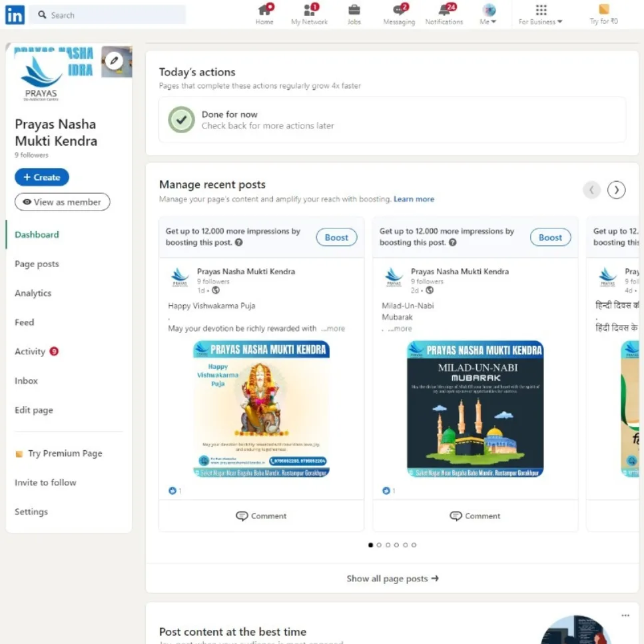644x644 pixels.
Task: Open the three-dot menu on best time card
Action: (625, 615)
